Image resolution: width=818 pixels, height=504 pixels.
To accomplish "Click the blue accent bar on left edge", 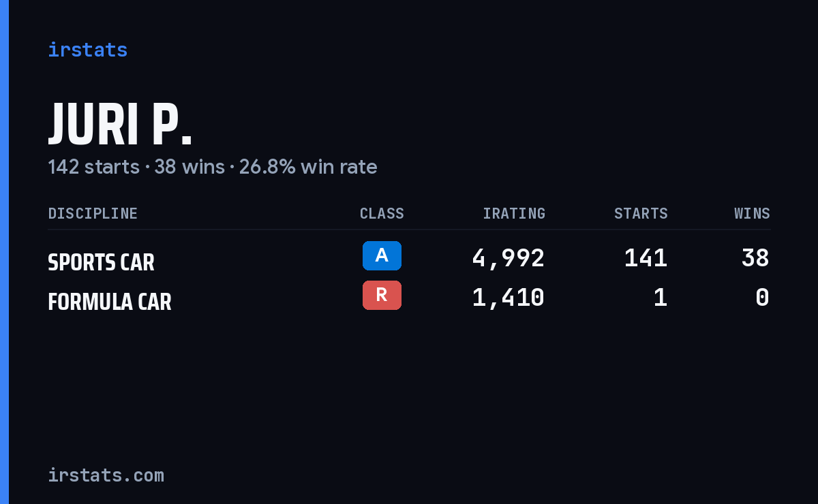I will 4,252.
